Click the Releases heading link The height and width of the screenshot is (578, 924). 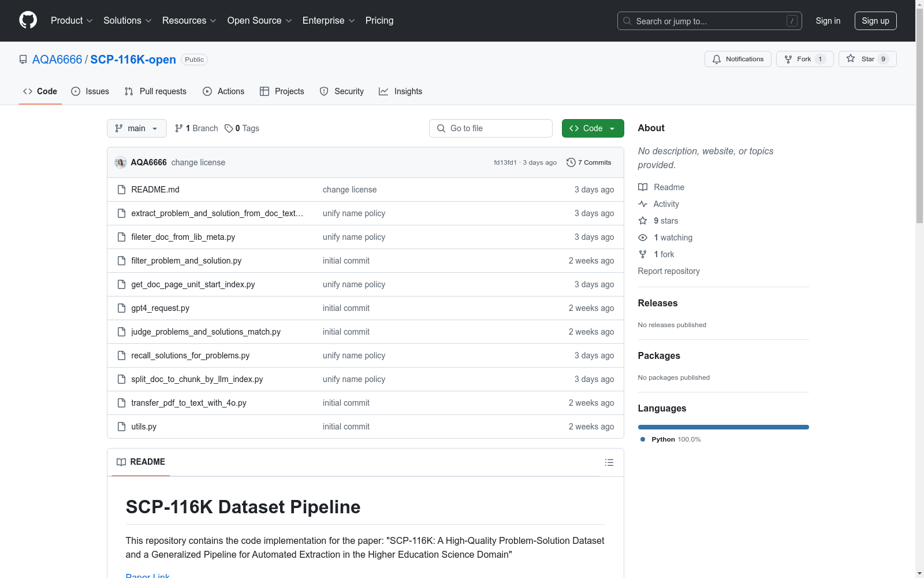tap(658, 303)
